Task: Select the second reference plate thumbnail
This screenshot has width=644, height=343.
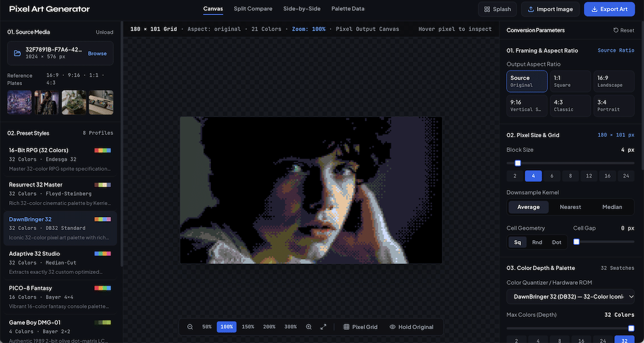Action: [x=47, y=102]
